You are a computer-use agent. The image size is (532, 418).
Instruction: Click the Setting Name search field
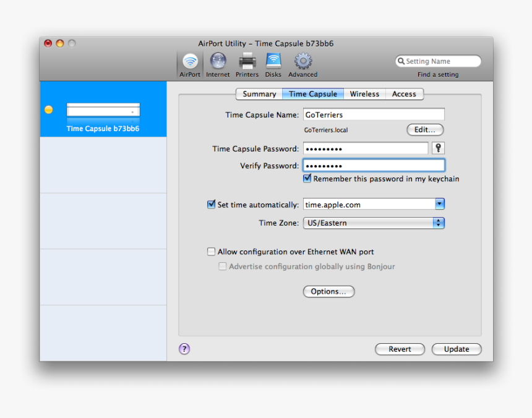[x=438, y=61]
